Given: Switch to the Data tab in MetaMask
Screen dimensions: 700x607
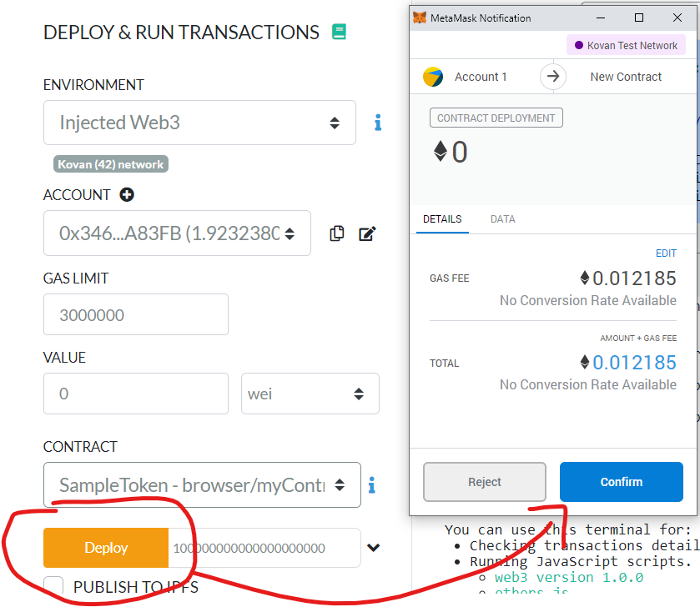Looking at the screenshot, I should (x=502, y=219).
